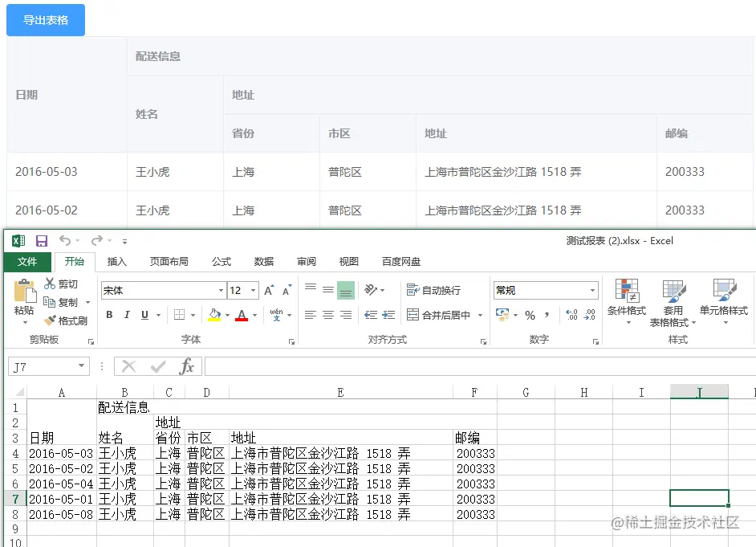Switch to the 百度网盘 tab
This screenshot has width=756, height=547.
[401, 261]
